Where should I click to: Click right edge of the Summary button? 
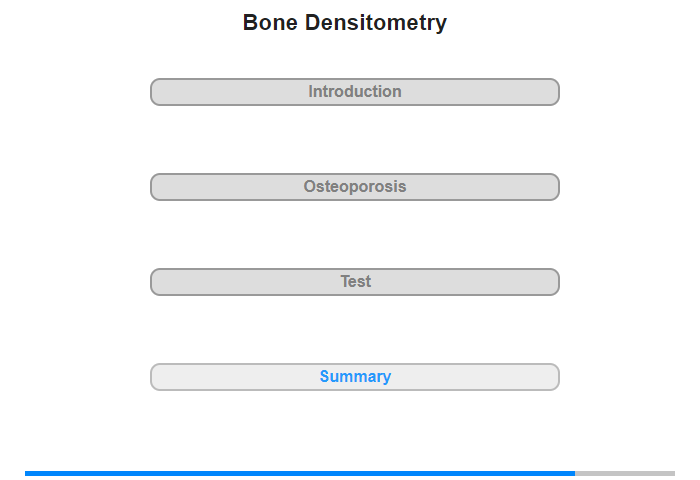coord(557,377)
